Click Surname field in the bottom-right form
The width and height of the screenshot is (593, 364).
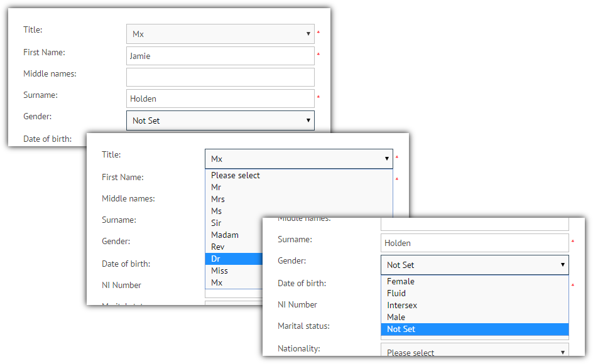pyautogui.click(x=475, y=243)
